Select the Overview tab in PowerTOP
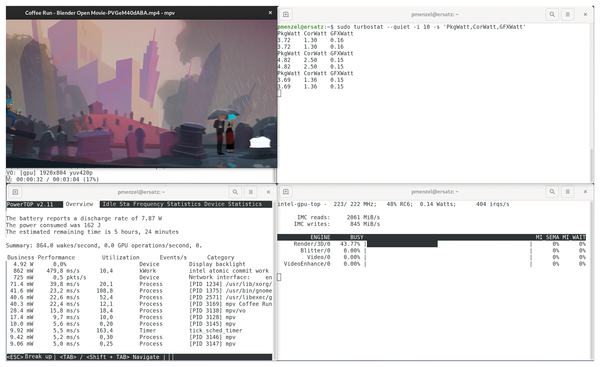Screen dimensions: 600x367 79,204
